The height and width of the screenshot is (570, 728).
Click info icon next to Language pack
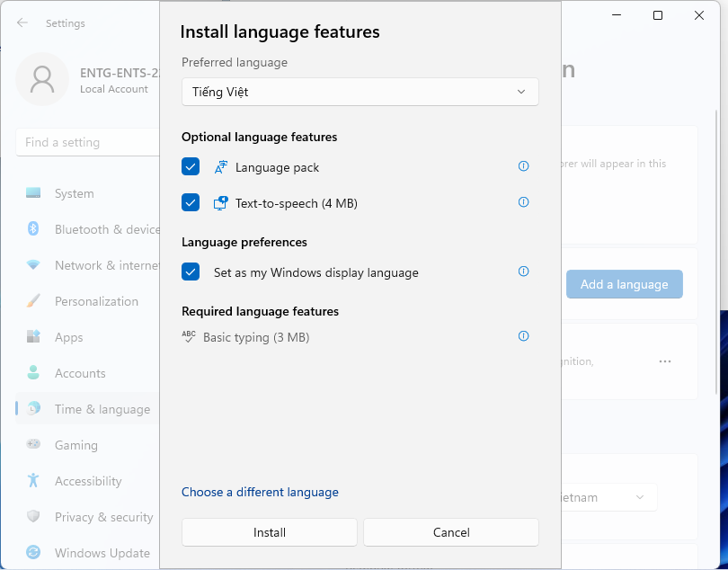pos(524,166)
